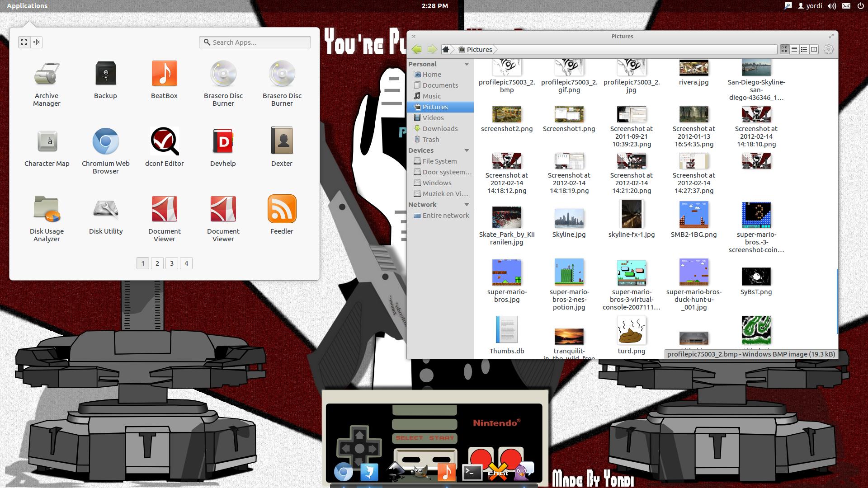Open the Backup application
This screenshot has width=868, height=488.
[x=105, y=80]
